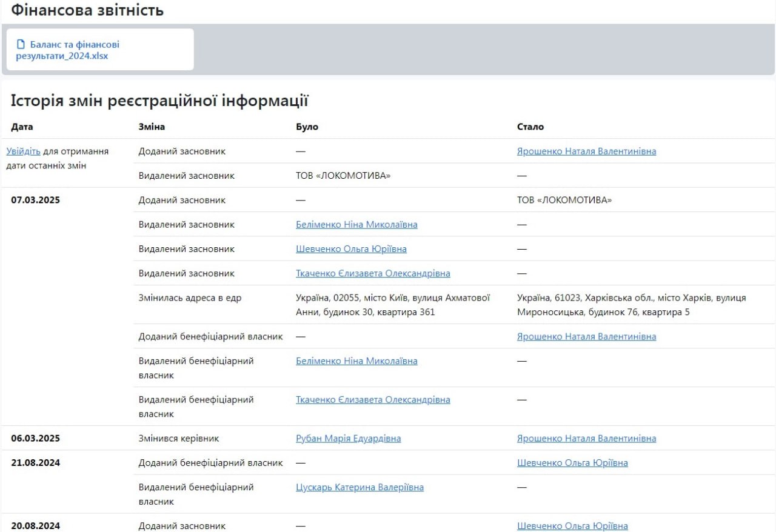776x532 pixels.
Task: Click the Фінансова звітність section heading
Action: (87, 10)
